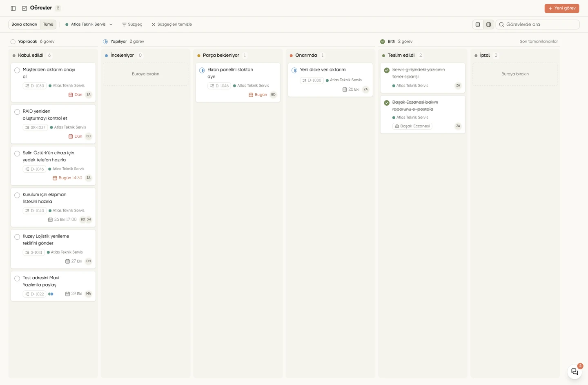Image resolution: width=588 pixels, height=385 pixels.
Task: Click 29 Eki due date label
Action: point(73,294)
